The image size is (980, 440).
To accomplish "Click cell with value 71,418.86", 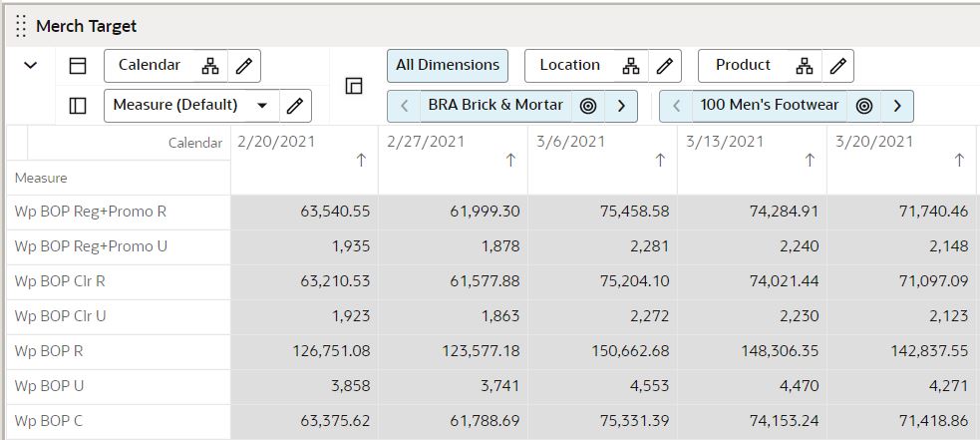I will tap(902, 421).
